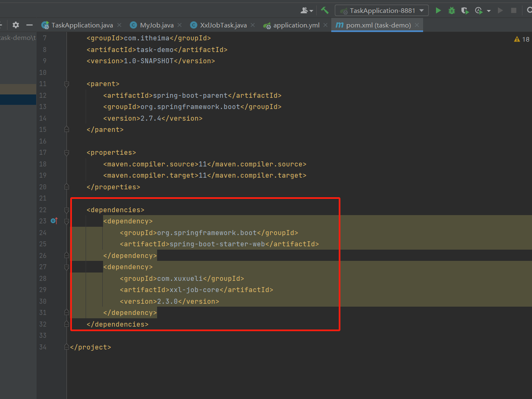Viewport: 532px width, 399px height.
Task: Run with Coverage using the shield icon
Action: point(465,10)
